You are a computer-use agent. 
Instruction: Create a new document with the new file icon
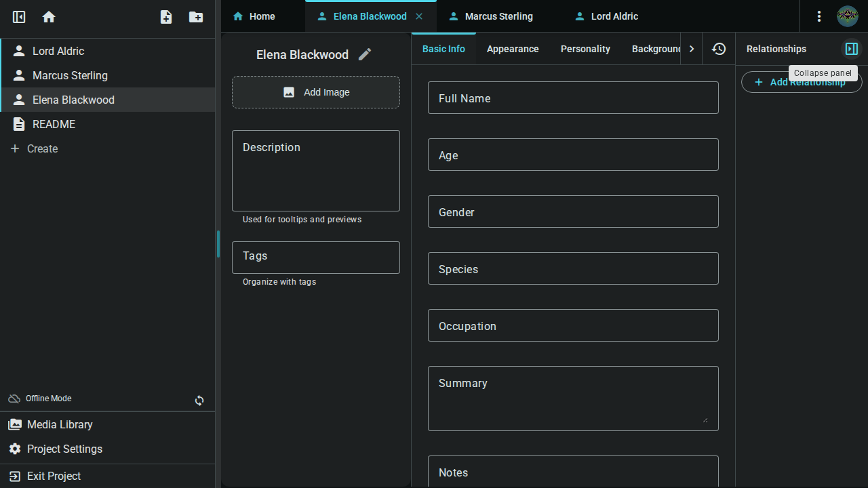[x=165, y=16]
